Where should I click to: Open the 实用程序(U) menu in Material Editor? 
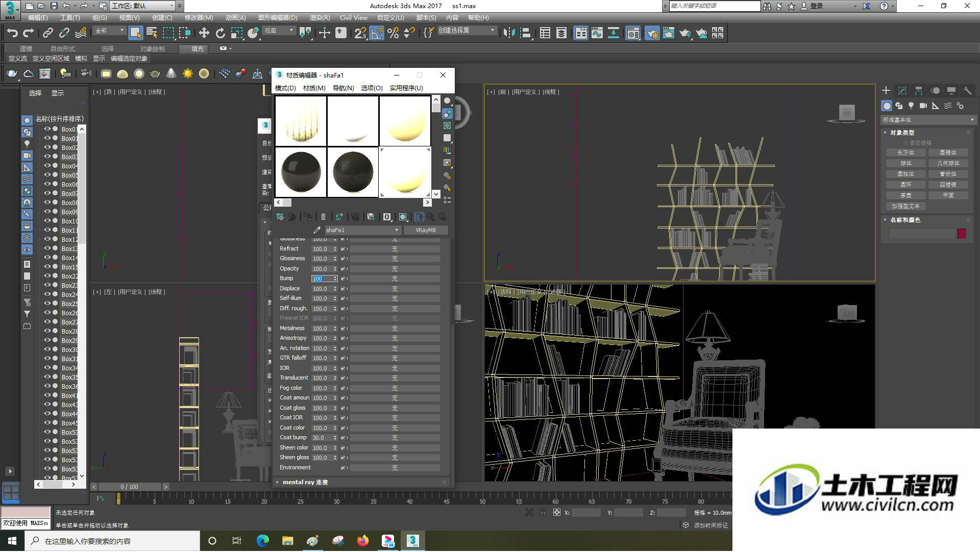[406, 88]
